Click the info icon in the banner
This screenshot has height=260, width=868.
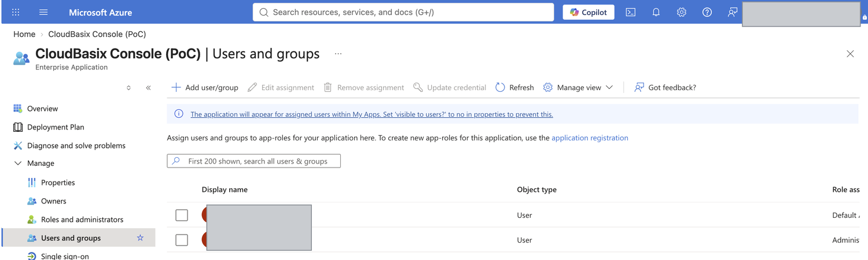point(179,114)
